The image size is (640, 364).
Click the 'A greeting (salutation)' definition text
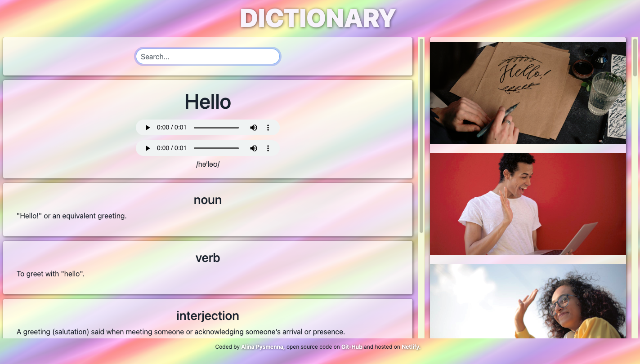click(x=181, y=332)
